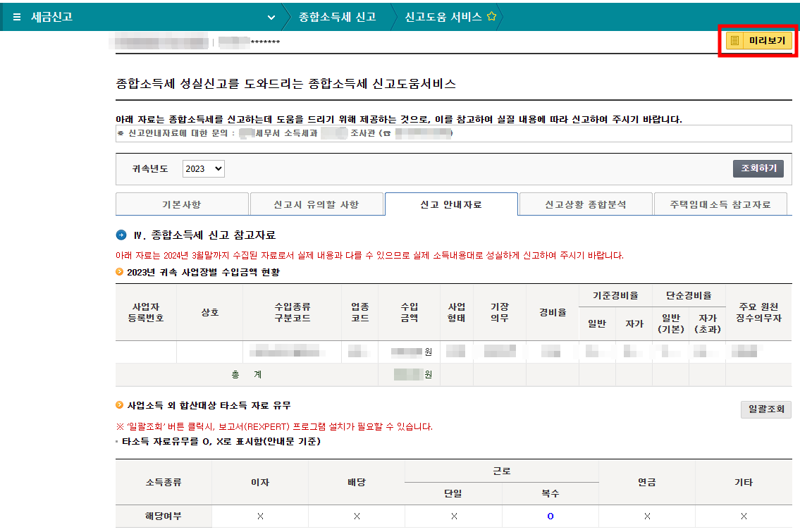The height and width of the screenshot is (532, 800).
Task: Click the 일괄조회 batch inquiry button
Action: coord(765,409)
